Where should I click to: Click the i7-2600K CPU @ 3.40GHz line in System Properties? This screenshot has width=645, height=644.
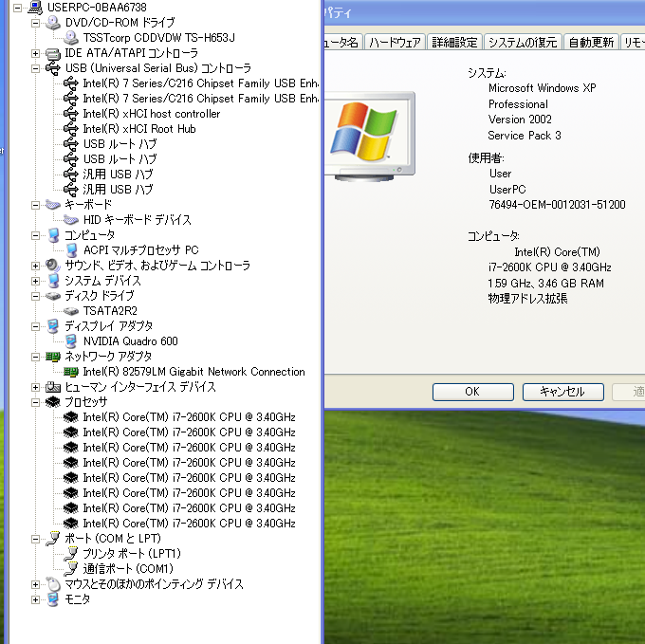click(550, 267)
